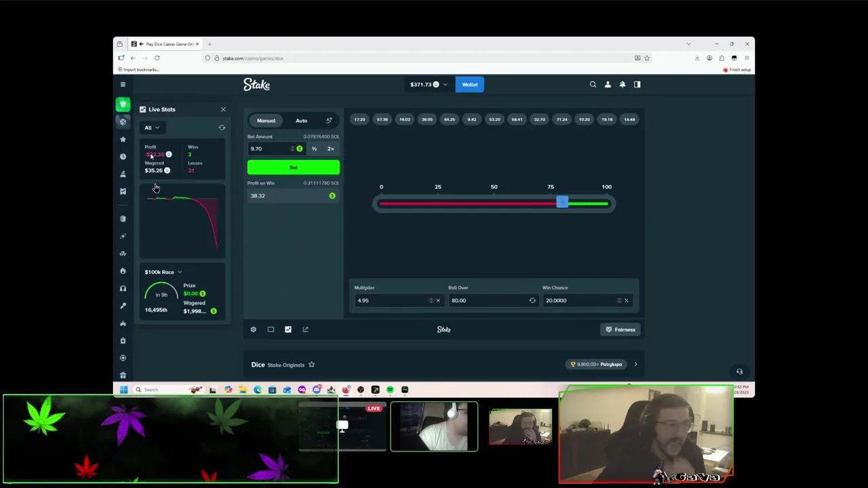Toggle the live stats chart icon

(288, 329)
